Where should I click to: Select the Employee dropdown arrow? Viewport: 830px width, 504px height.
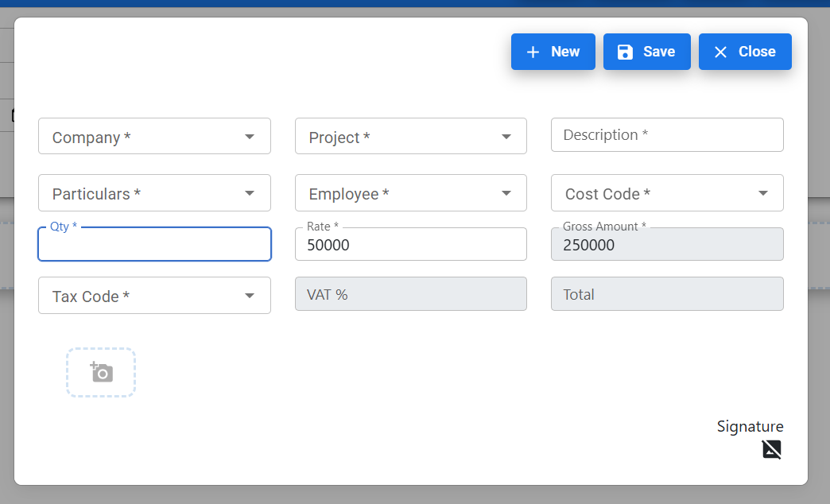point(506,193)
